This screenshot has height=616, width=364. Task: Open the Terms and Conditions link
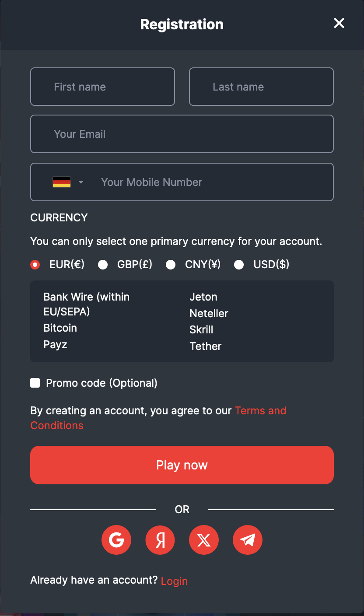point(260,411)
